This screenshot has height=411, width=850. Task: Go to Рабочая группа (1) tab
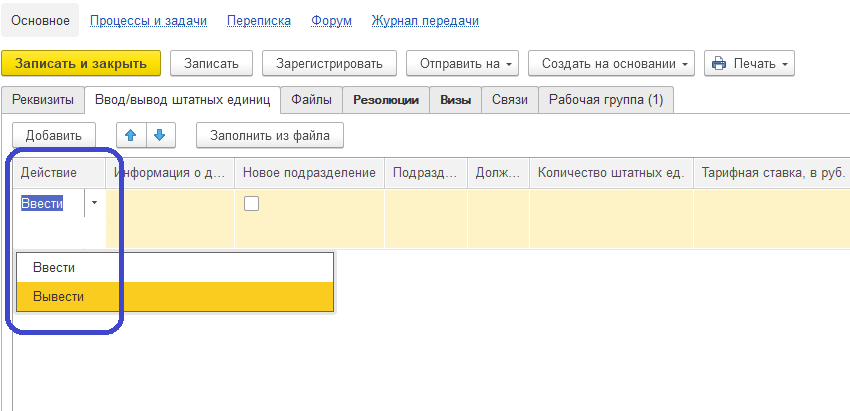[x=606, y=100]
